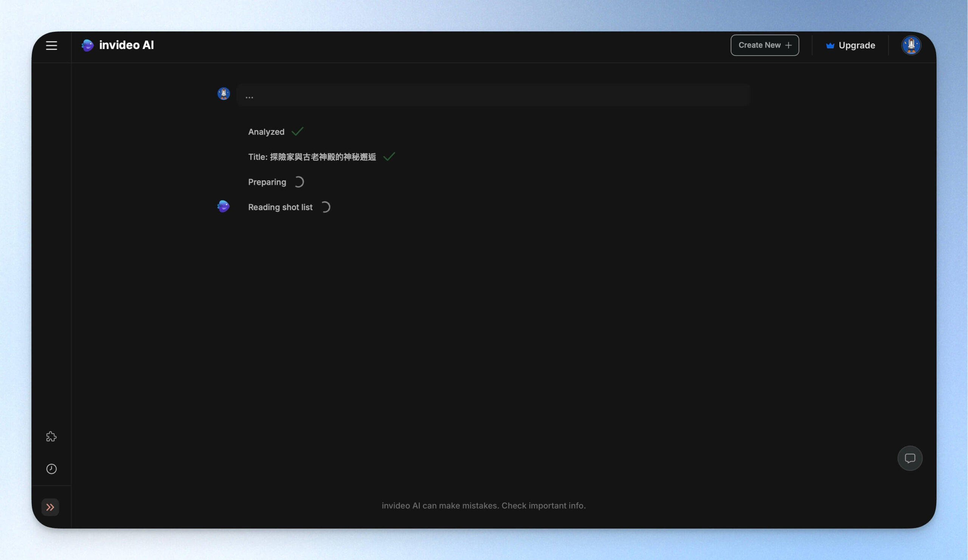Open the Upgrade plan link
Viewport: 968px width, 560px height.
tap(856, 45)
